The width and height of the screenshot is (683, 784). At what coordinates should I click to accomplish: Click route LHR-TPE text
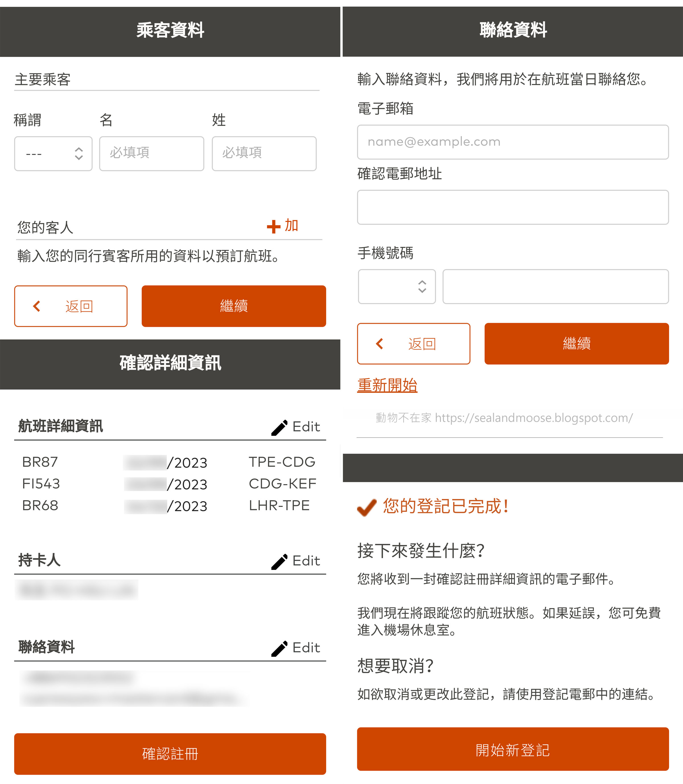click(279, 506)
